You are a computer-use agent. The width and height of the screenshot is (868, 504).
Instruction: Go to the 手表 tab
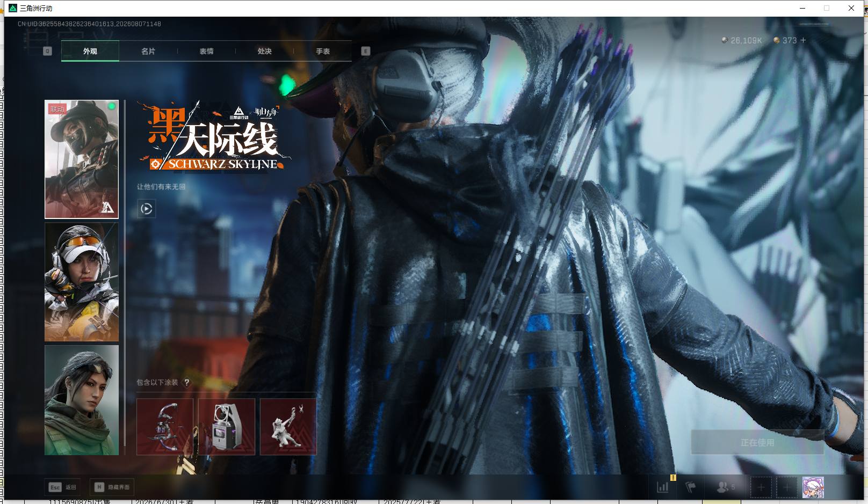(x=323, y=51)
